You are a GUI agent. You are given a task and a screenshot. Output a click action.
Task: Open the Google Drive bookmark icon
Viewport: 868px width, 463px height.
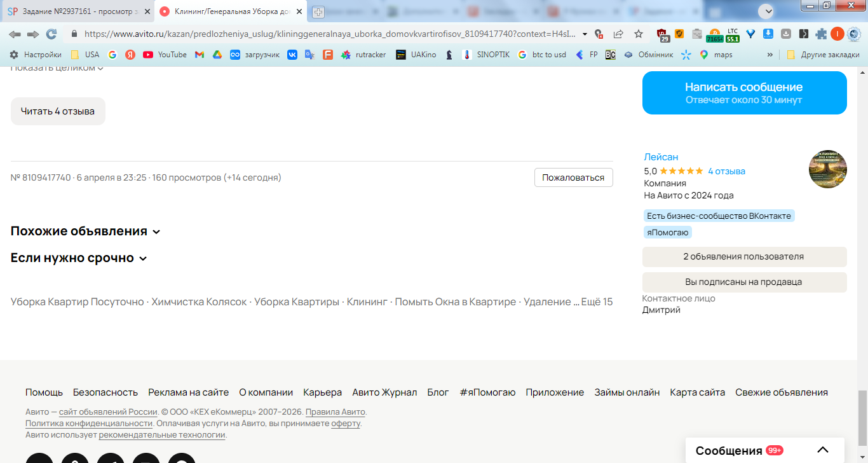click(217, 55)
